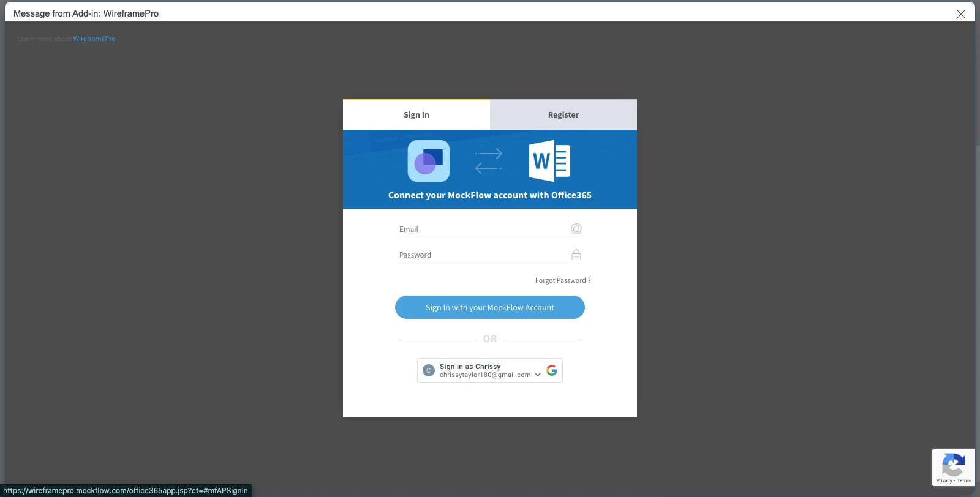Screen dimensions: 980x497
Task: Click the lock icon in Password field
Action: [x=576, y=255]
